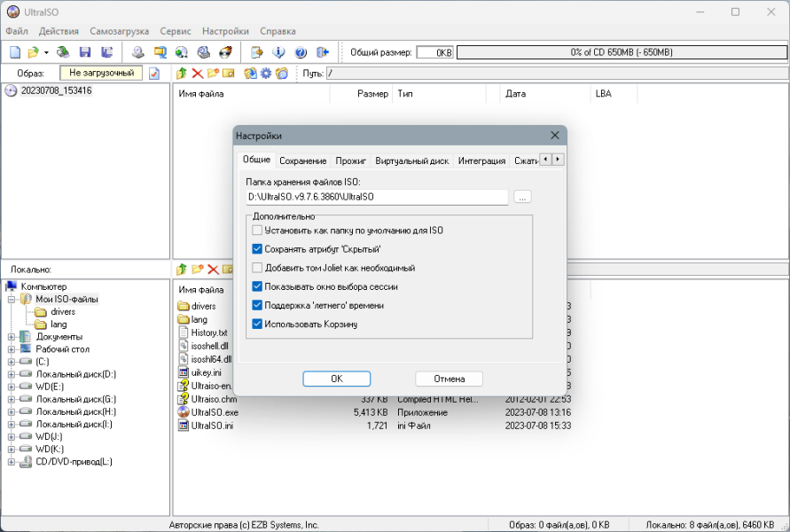
Task: Click the Exit door icon
Action: click(323, 52)
